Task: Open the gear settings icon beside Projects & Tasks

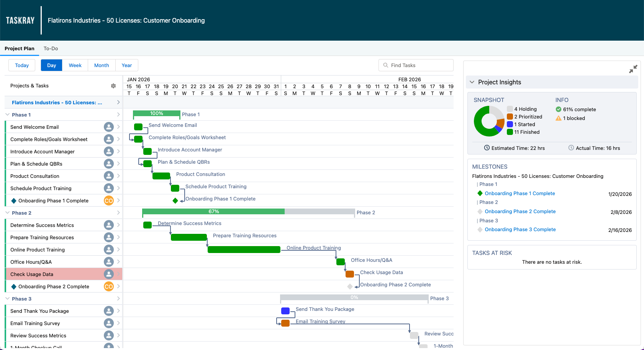Action: [113, 86]
